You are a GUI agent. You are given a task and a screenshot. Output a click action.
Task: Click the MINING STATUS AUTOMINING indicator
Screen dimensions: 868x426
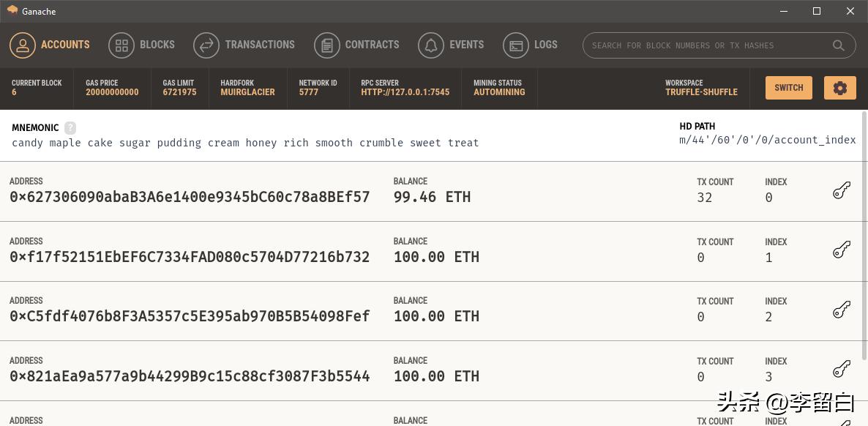pyautogui.click(x=499, y=88)
